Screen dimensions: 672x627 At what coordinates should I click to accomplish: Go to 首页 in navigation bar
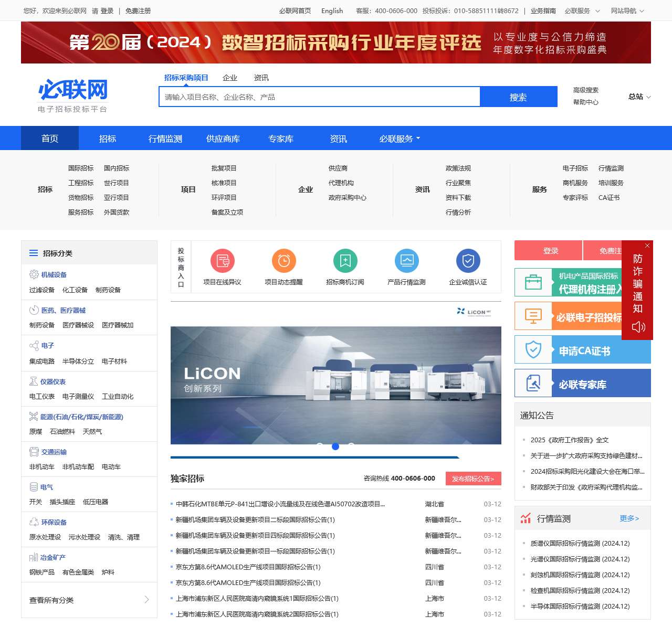(50, 139)
